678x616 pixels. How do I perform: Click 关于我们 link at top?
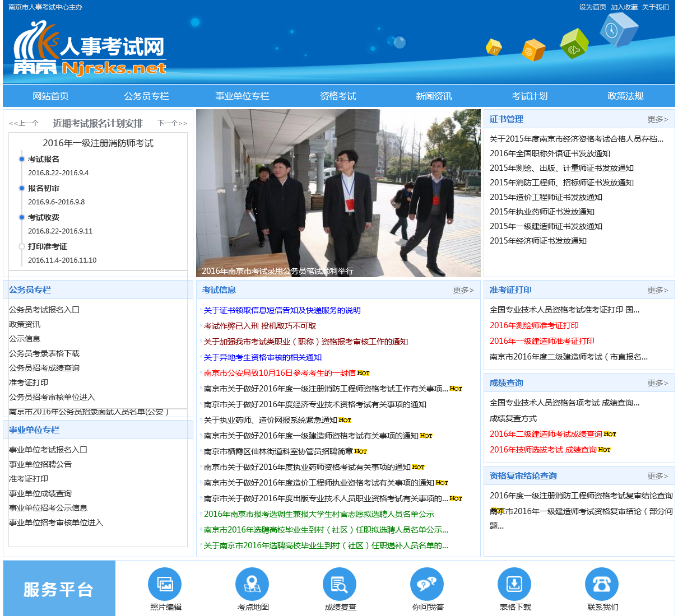pyautogui.click(x=656, y=7)
